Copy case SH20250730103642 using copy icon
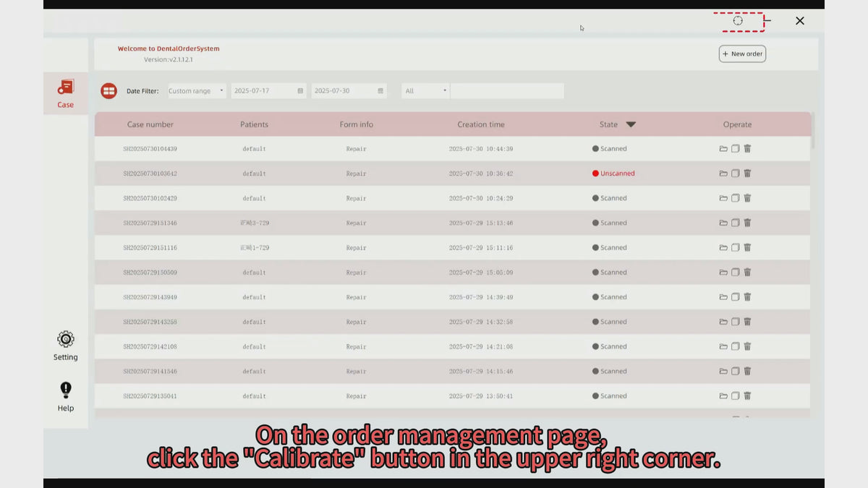 point(735,174)
